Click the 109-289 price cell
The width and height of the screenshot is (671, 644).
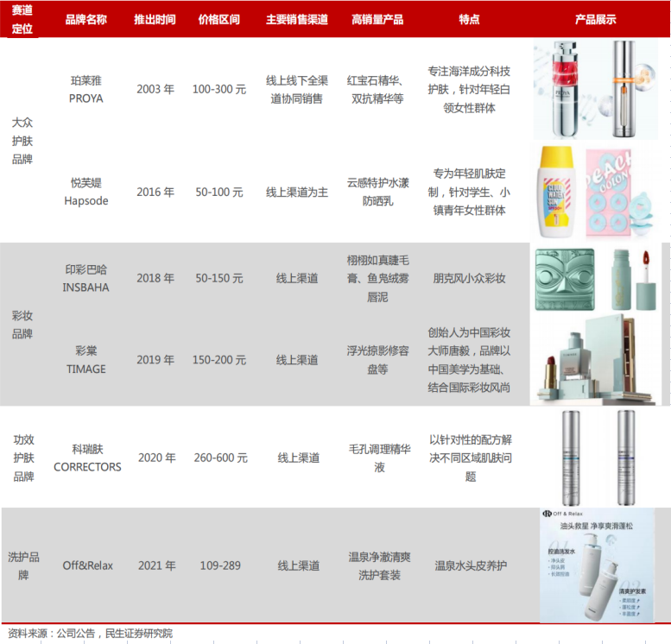(x=220, y=565)
